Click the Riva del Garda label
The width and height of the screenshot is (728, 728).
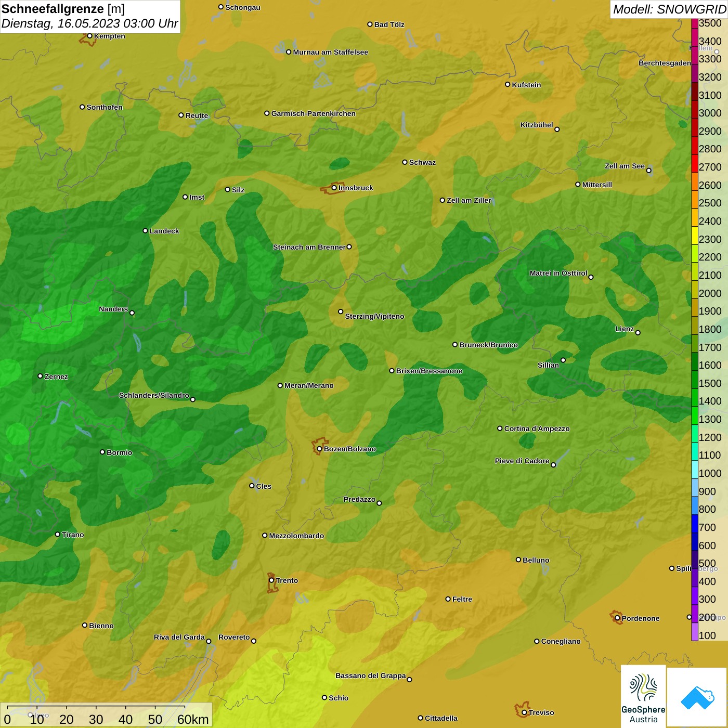pos(179,637)
